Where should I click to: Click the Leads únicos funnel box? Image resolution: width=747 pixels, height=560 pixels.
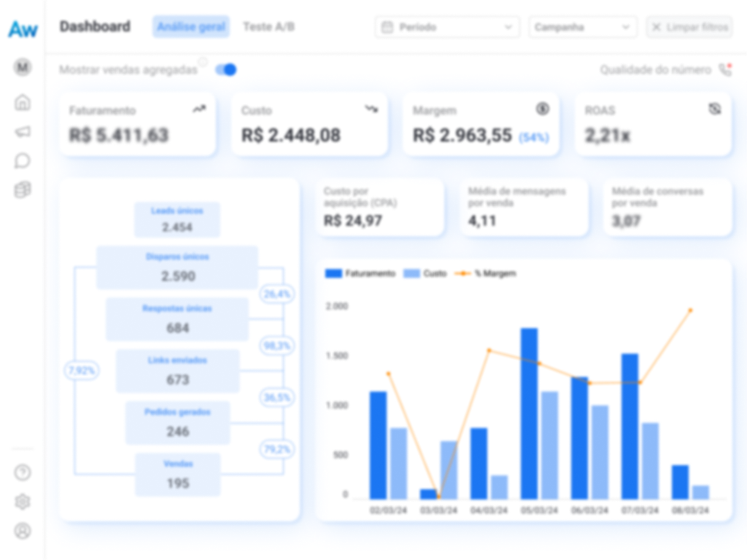177,219
